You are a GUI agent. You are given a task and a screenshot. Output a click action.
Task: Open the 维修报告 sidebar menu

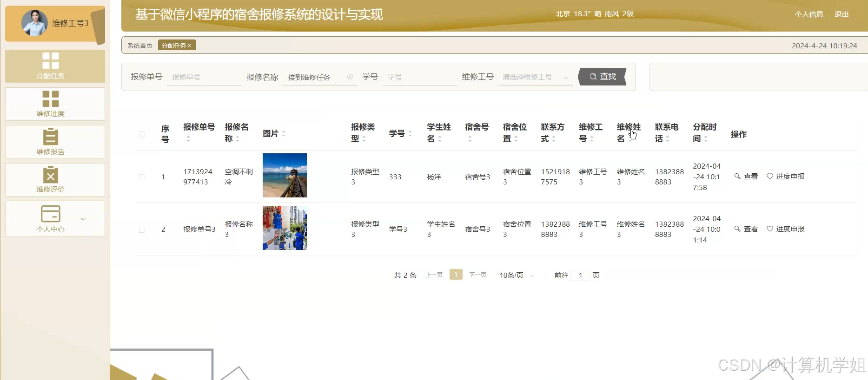[x=55, y=142]
